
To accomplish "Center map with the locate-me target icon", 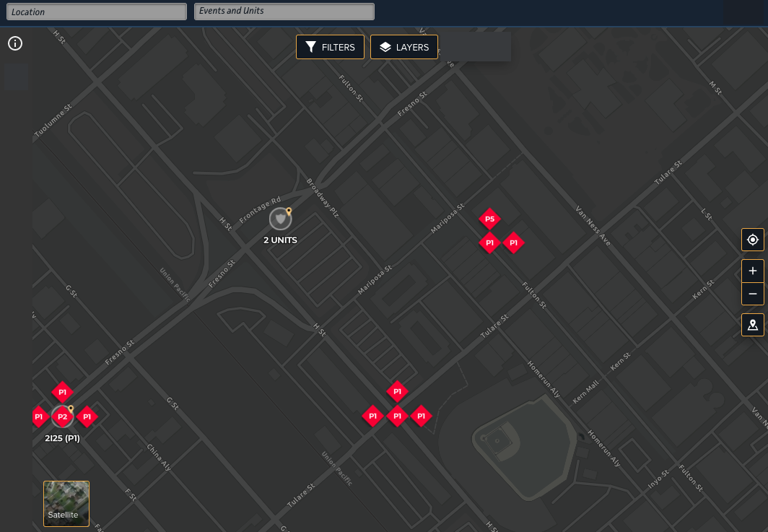I will click(752, 240).
